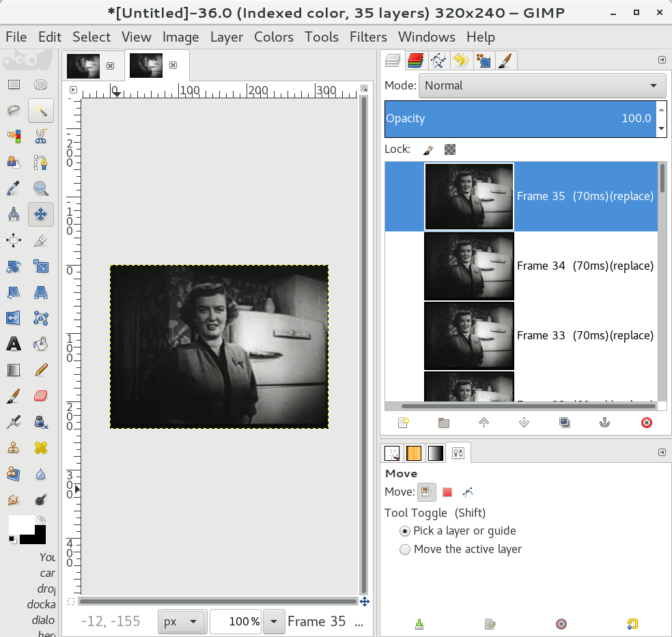
Task: Open the px unit dropdown
Action: pos(182,621)
